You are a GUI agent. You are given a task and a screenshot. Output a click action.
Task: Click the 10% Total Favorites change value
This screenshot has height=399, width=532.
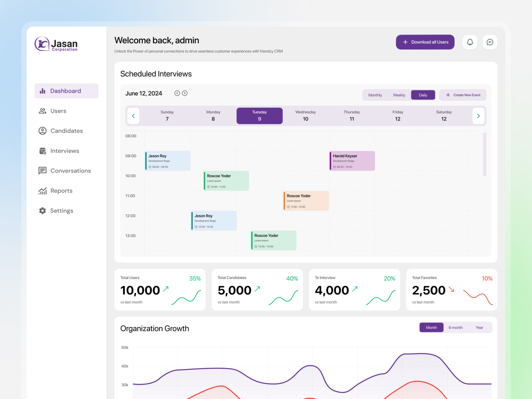487,279
